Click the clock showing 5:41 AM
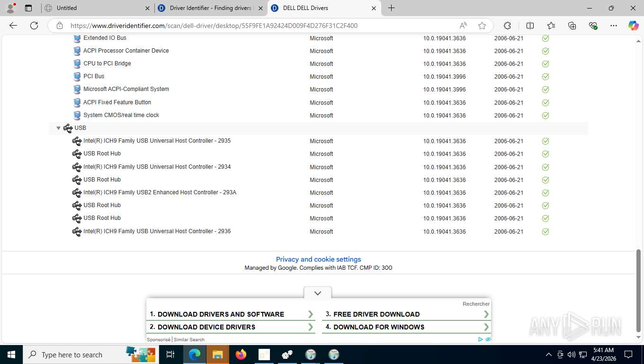 point(603,350)
